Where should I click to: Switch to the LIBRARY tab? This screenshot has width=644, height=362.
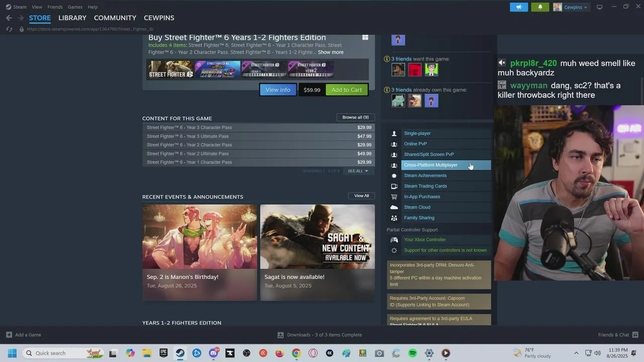point(72,18)
